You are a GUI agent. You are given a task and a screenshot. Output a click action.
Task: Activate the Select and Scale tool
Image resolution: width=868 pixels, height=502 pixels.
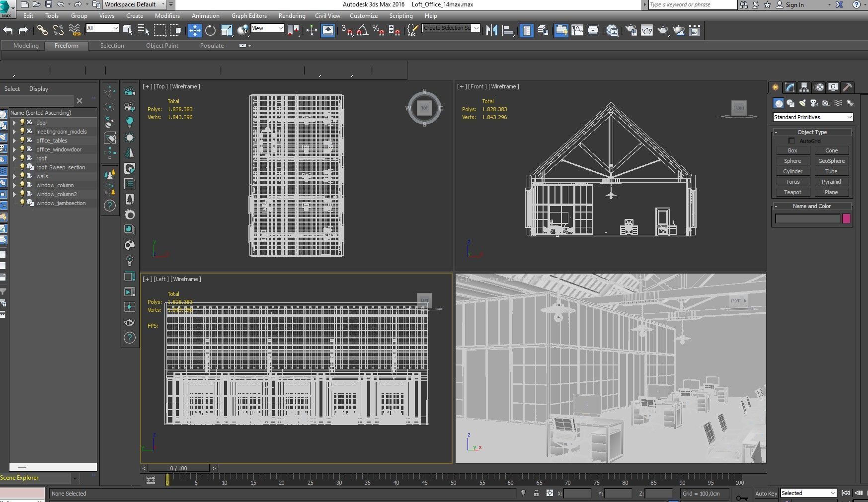[227, 30]
